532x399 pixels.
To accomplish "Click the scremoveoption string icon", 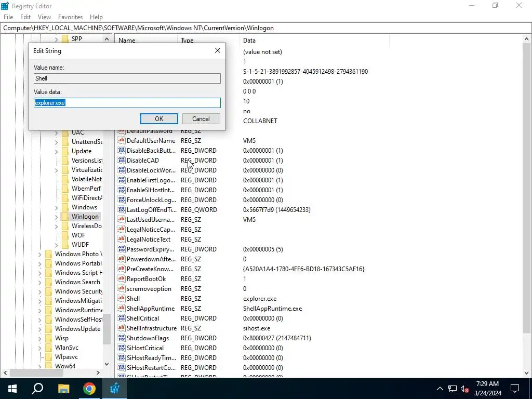I will tap(122, 288).
